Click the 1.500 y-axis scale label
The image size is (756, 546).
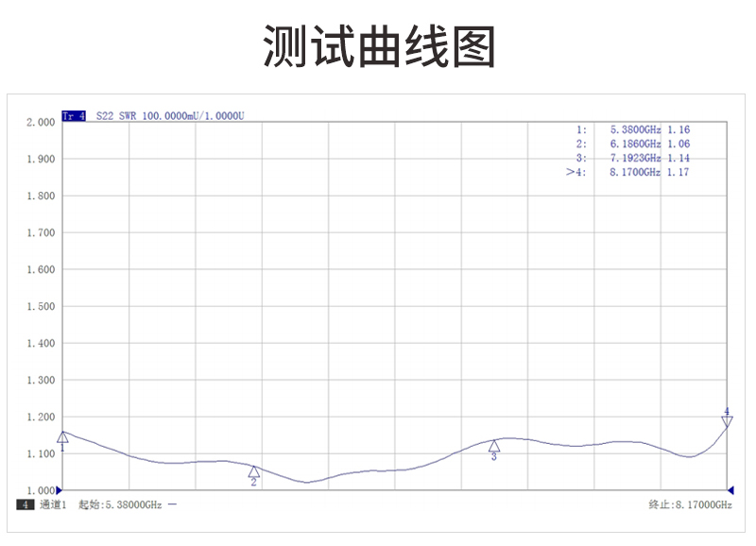tap(40, 306)
